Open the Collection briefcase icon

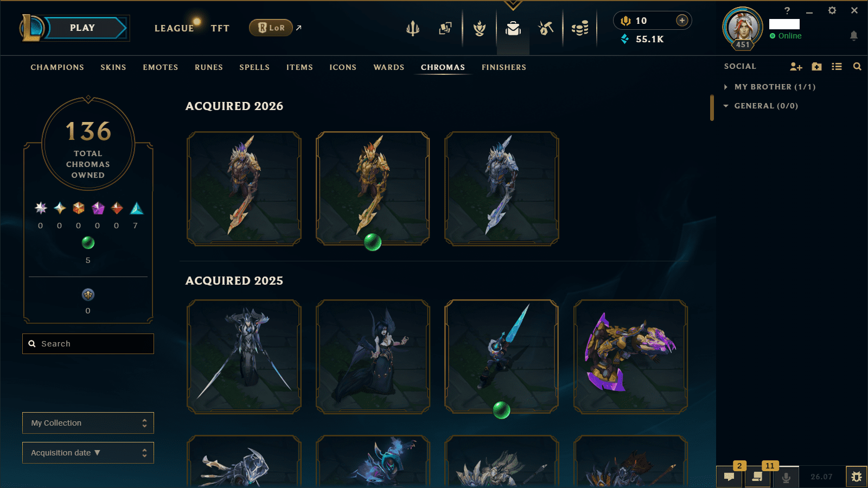tap(513, 28)
